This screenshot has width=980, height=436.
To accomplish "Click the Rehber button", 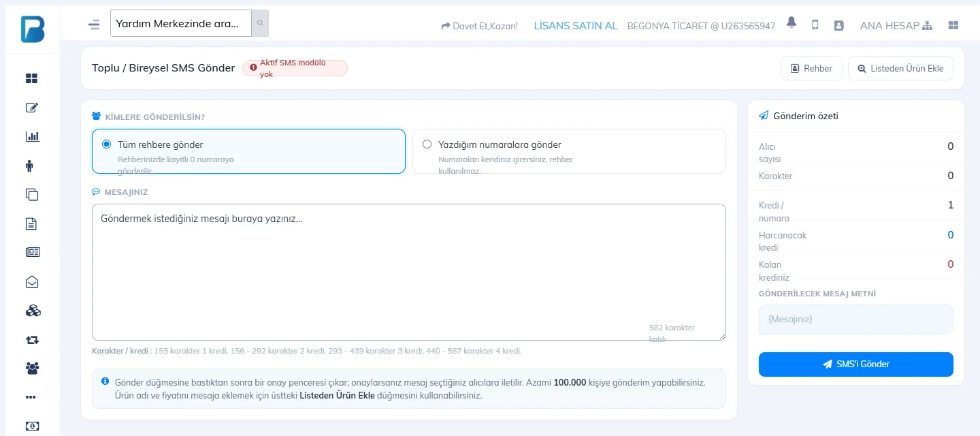I will pos(811,68).
